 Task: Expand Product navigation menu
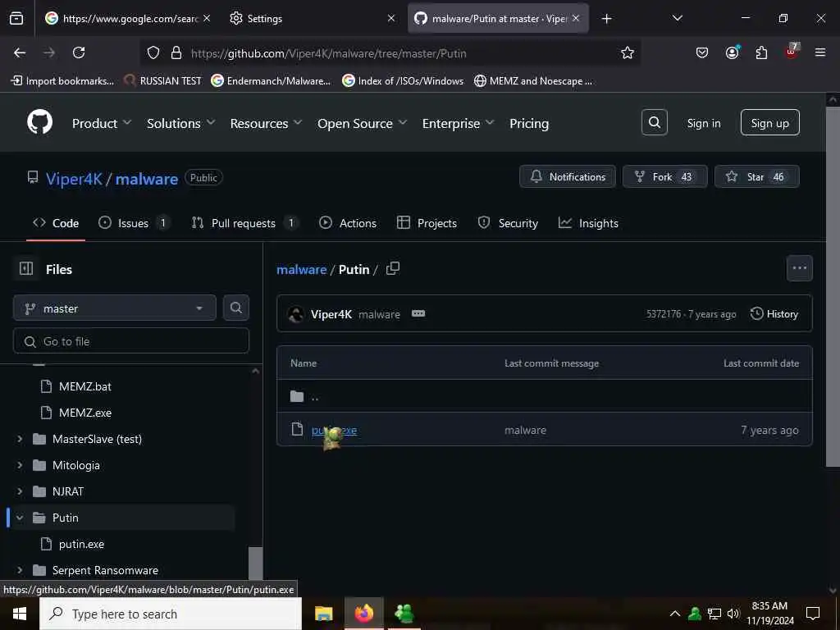[102, 123]
